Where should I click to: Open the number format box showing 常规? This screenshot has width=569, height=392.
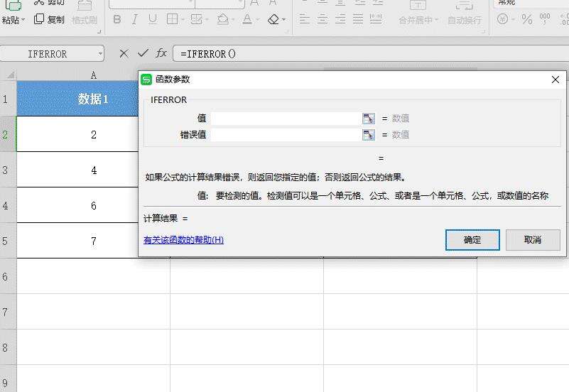tap(531, 3)
